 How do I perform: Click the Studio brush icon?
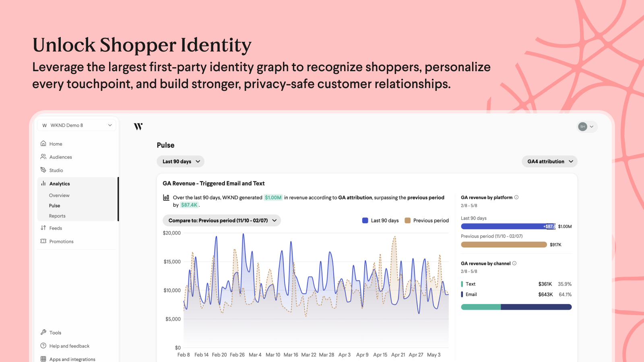pyautogui.click(x=43, y=170)
